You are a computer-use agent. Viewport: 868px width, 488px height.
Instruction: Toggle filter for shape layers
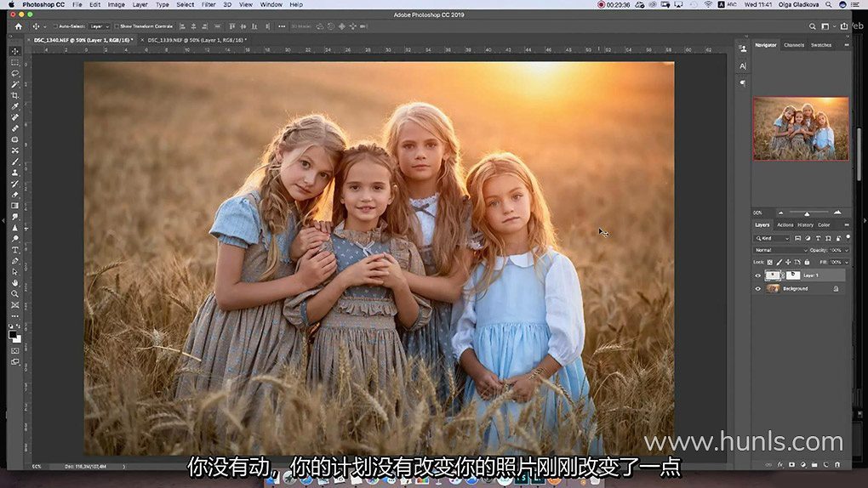[x=828, y=238]
